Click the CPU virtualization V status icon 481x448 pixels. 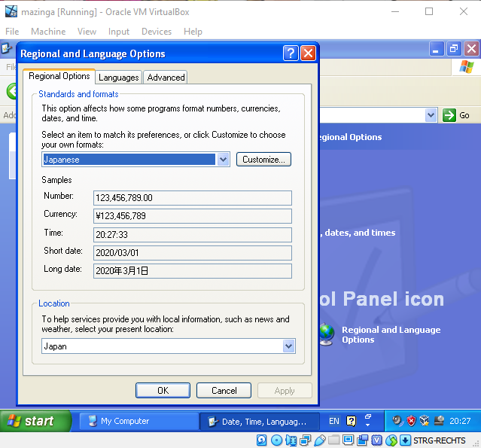click(376, 440)
